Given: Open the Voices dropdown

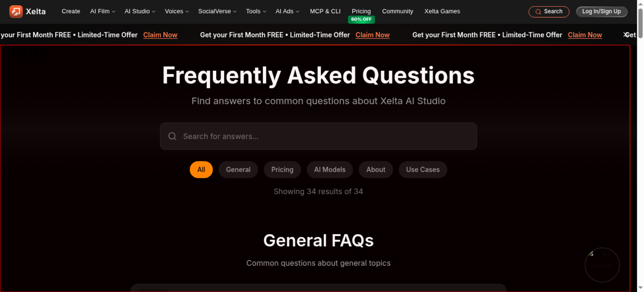Looking at the screenshot, I should click(177, 11).
